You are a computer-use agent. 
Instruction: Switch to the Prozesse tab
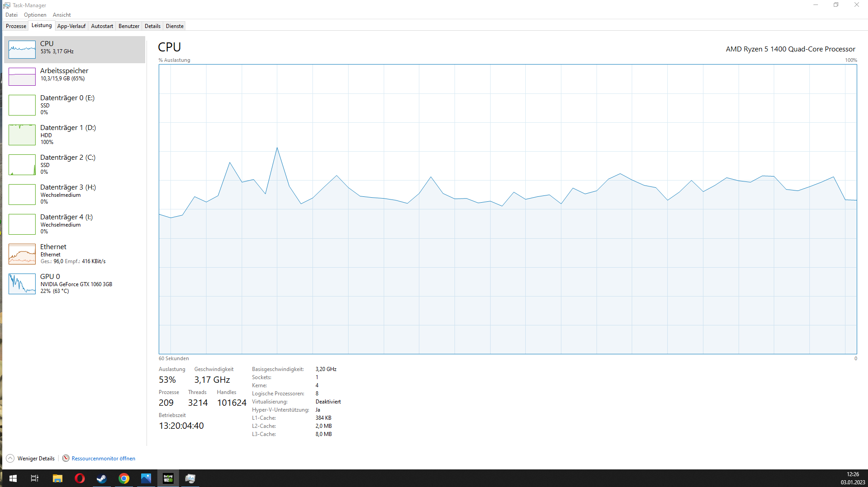coord(16,26)
